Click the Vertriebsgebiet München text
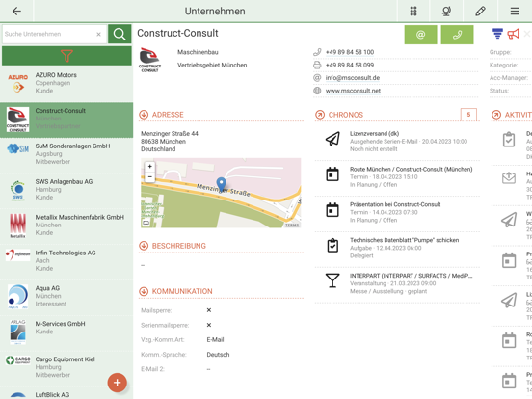This screenshot has width=532, height=399. [212, 66]
